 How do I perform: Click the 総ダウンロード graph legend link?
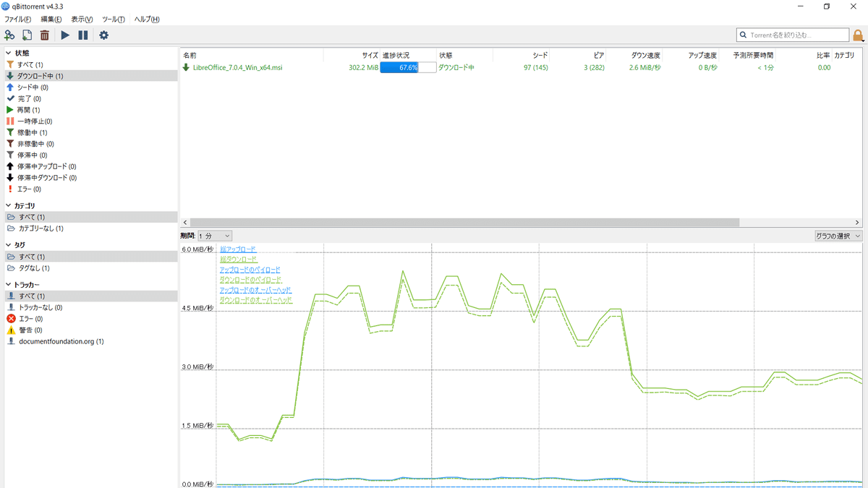coord(238,260)
